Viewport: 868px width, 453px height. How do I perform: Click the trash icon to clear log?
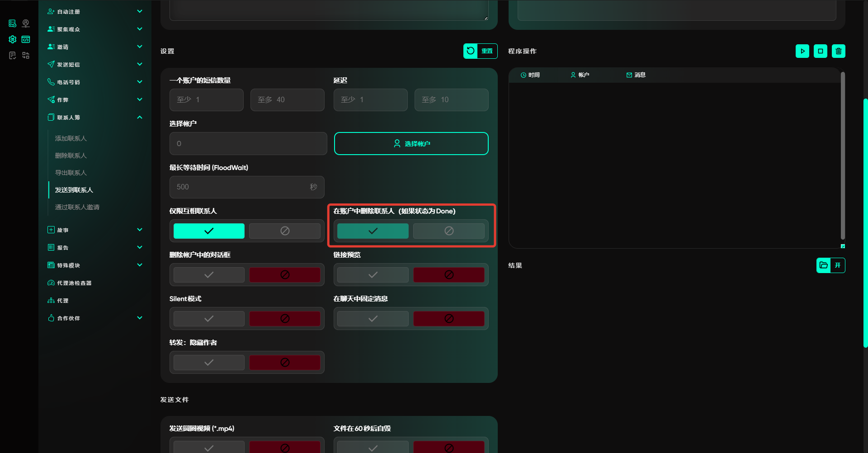pyautogui.click(x=838, y=51)
